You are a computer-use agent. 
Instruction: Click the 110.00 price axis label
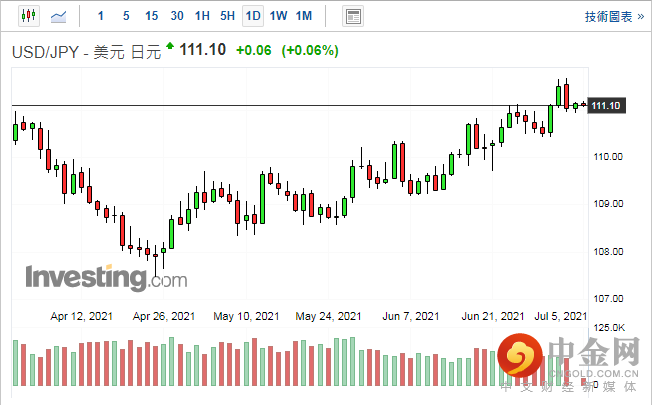(x=608, y=157)
